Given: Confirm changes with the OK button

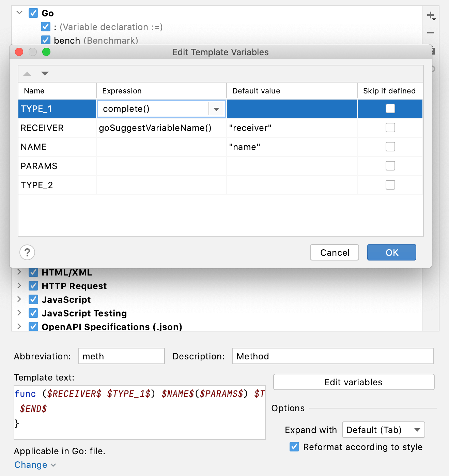Looking at the screenshot, I should tap(391, 252).
